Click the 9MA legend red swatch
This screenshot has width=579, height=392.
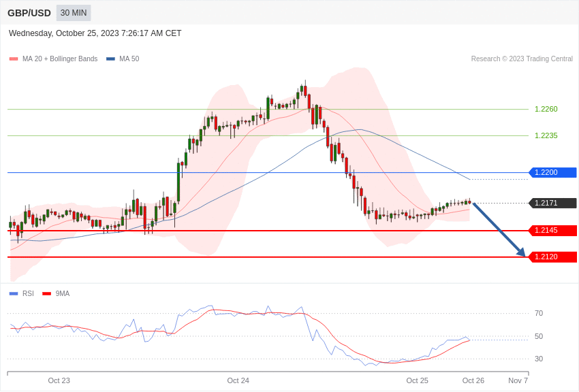[x=47, y=293]
